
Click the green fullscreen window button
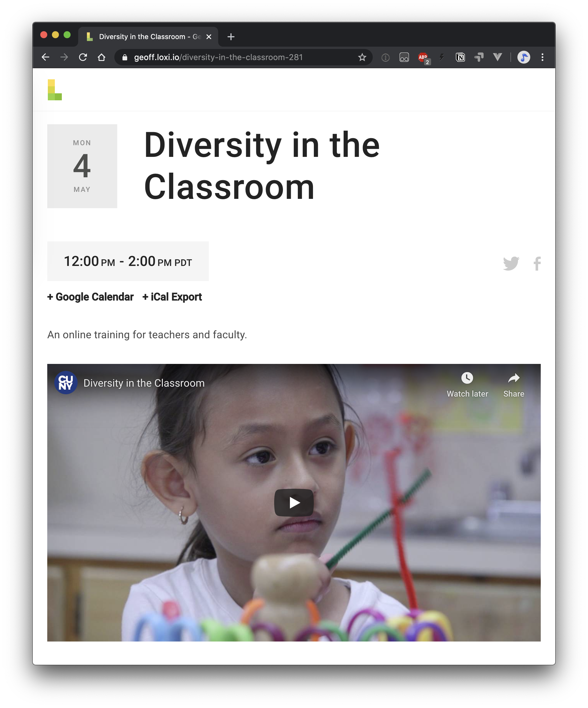tap(67, 35)
